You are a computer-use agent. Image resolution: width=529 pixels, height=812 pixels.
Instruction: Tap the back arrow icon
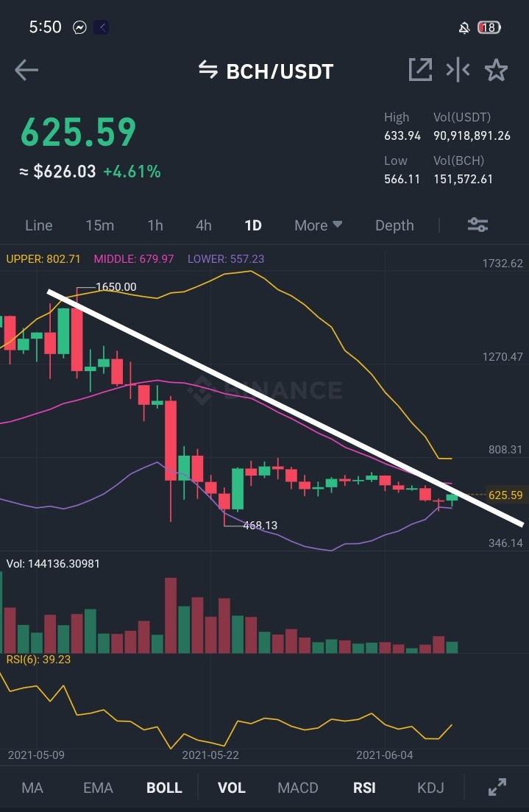pyautogui.click(x=26, y=71)
